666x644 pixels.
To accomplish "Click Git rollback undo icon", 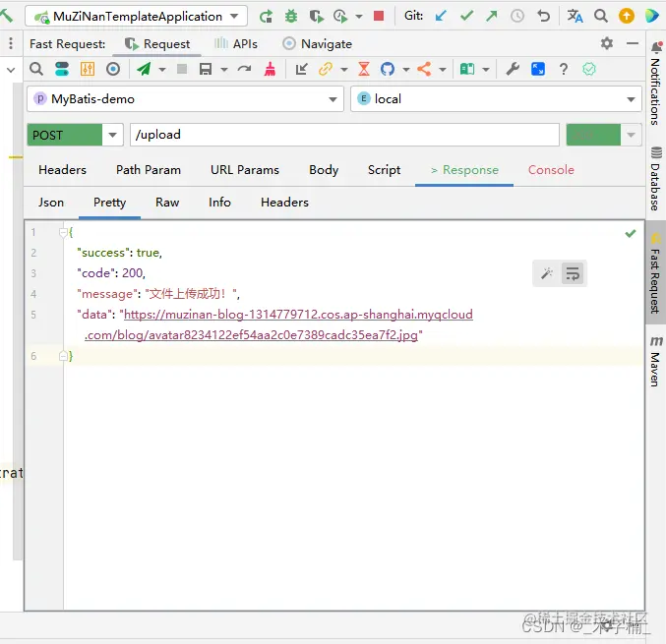I will pyautogui.click(x=543, y=16).
